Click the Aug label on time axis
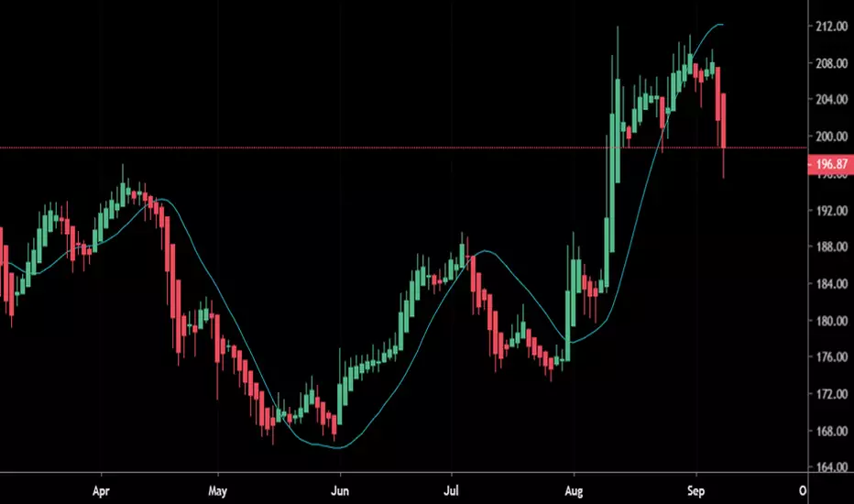854x504 pixels. pos(574,491)
